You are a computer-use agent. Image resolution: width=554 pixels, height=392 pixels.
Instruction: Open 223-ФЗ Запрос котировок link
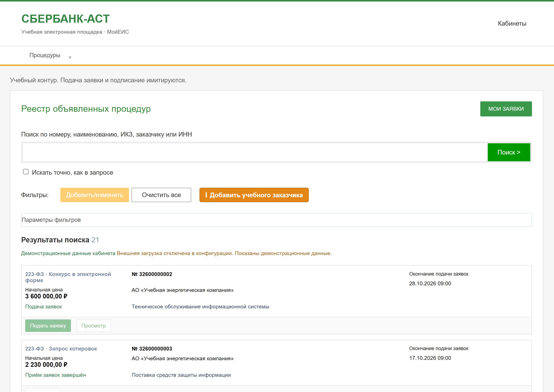point(61,349)
